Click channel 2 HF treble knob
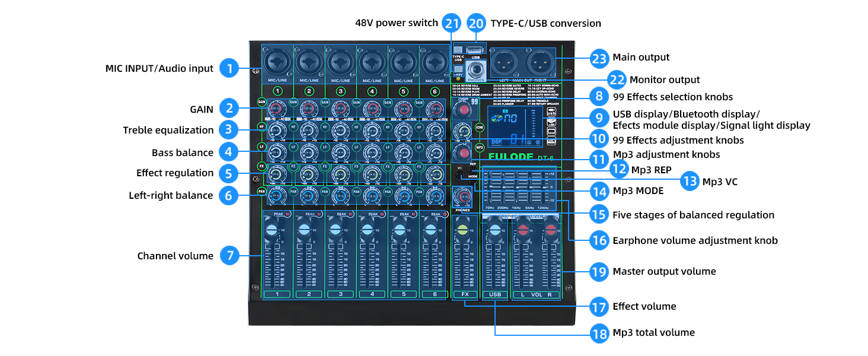This screenshot has height=356, width=868. pyautogui.click(x=308, y=130)
